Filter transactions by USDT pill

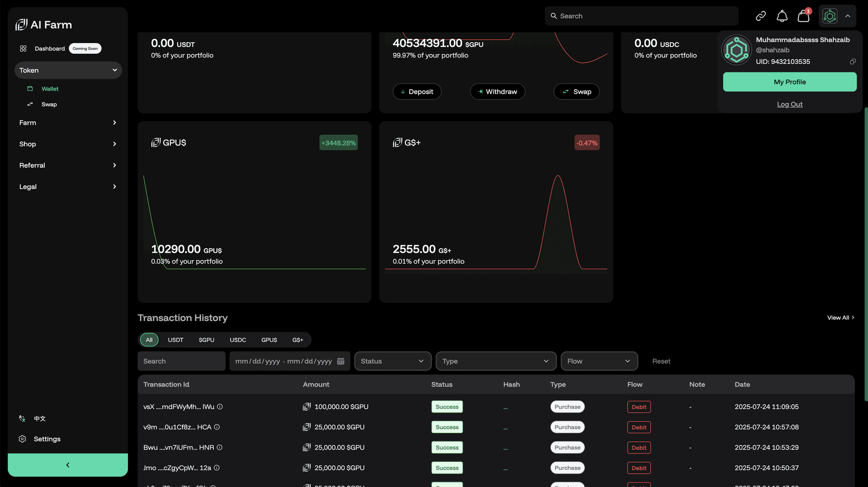coord(175,340)
